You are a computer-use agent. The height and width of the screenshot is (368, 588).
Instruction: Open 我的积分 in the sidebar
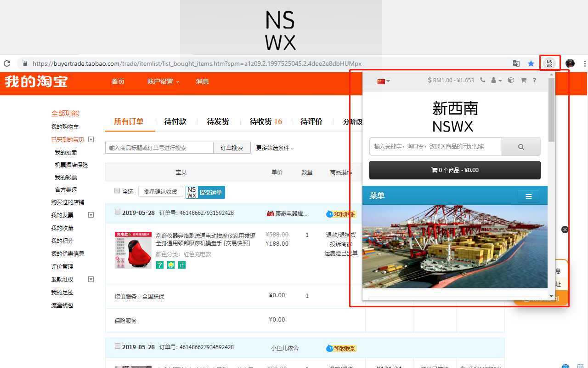pos(62,241)
